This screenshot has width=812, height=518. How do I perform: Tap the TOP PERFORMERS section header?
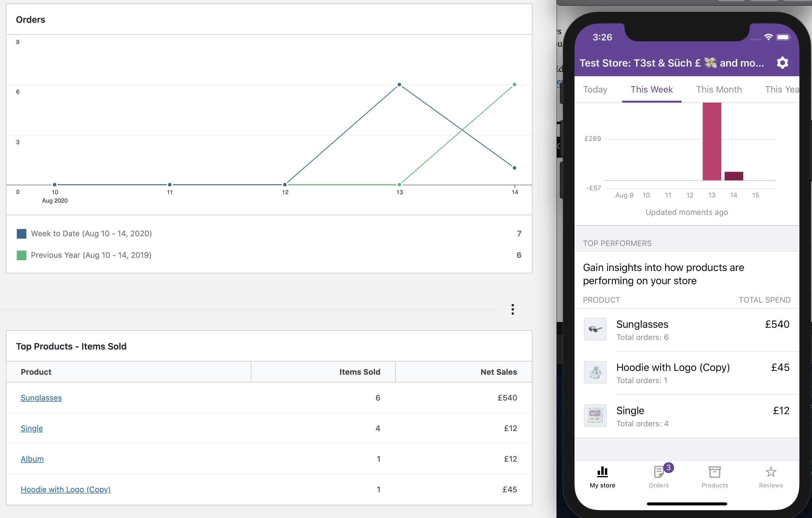[617, 243]
